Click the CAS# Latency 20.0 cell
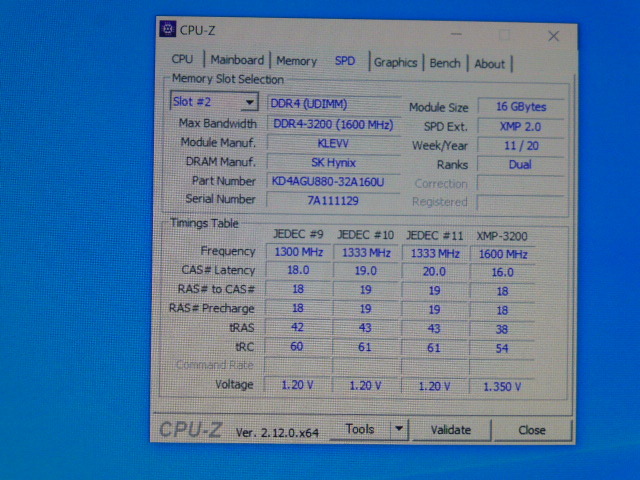640x480 pixels. click(434, 271)
